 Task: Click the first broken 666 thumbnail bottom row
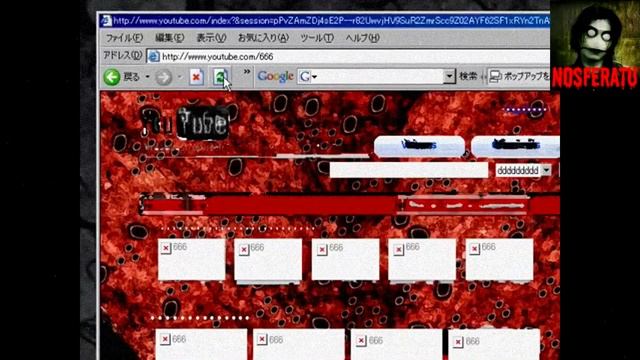pyautogui.click(x=201, y=344)
